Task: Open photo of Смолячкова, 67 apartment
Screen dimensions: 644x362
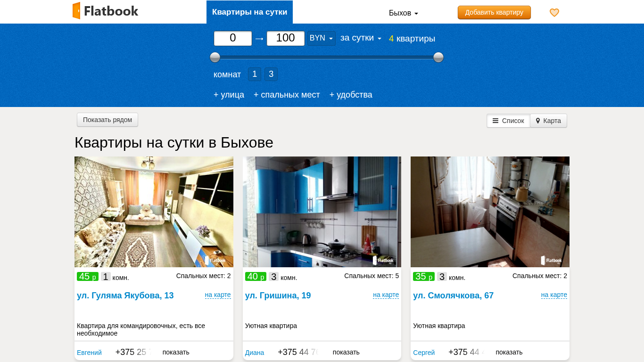Action: point(490,212)
